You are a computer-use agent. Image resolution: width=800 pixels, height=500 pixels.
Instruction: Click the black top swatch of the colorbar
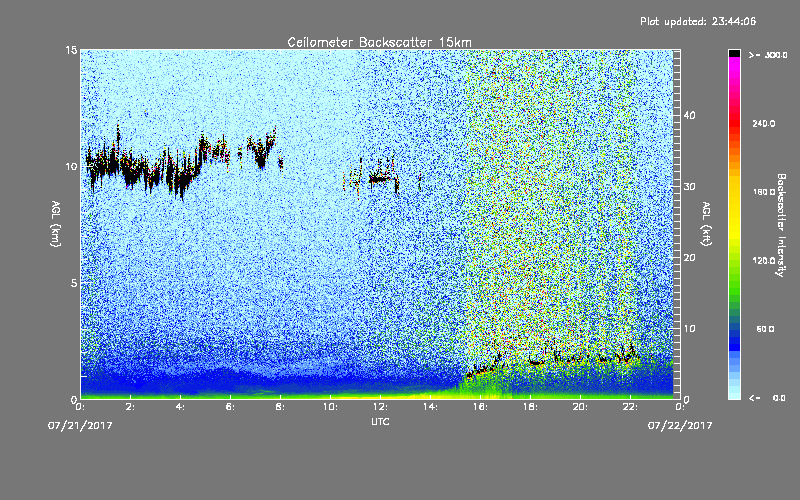click(x=734, y=53)
